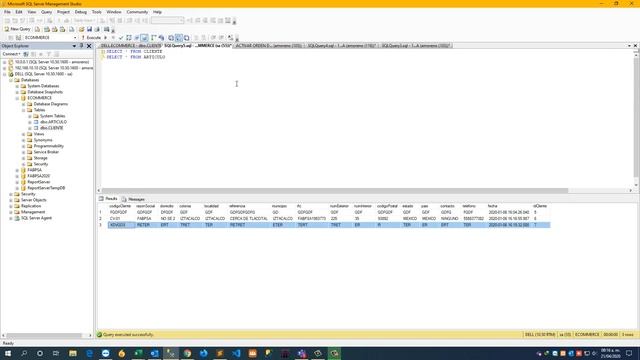Select the SQL Server Agent node
Image resolution: width=640 pixels, height=360 pixels.
click(x=36, y=218)
